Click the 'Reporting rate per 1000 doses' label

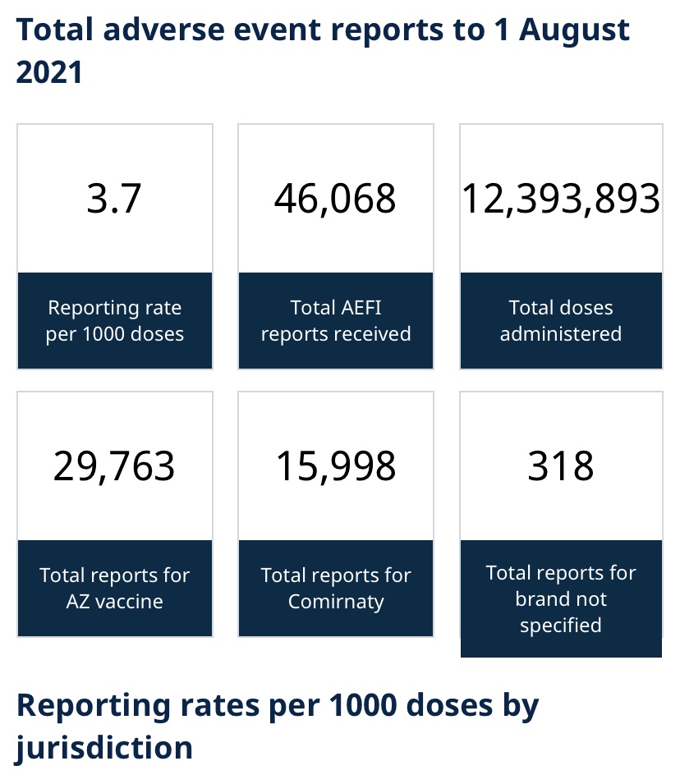pos(114,321)
